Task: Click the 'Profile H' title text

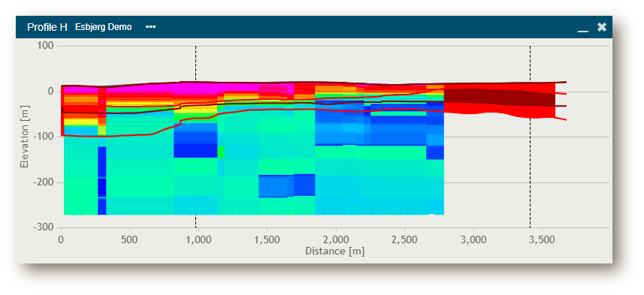Action: 47,27
